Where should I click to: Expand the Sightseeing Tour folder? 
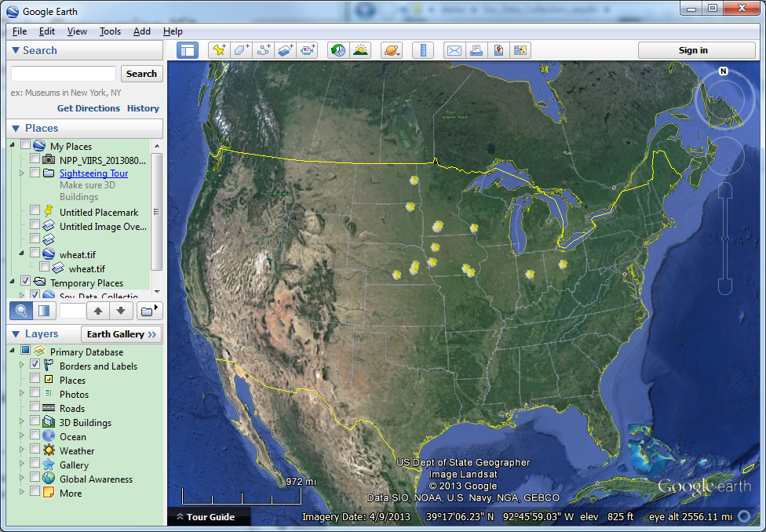pyautogui.click(x=21, y=173)
